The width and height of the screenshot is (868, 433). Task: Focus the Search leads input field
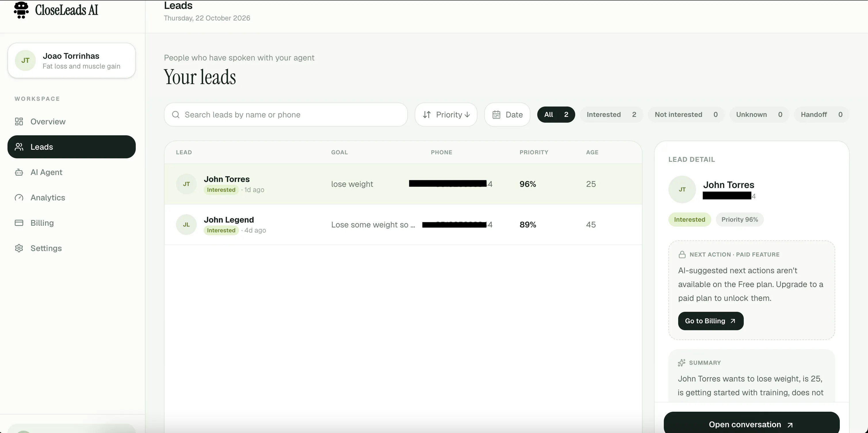(x=286, y=115)
